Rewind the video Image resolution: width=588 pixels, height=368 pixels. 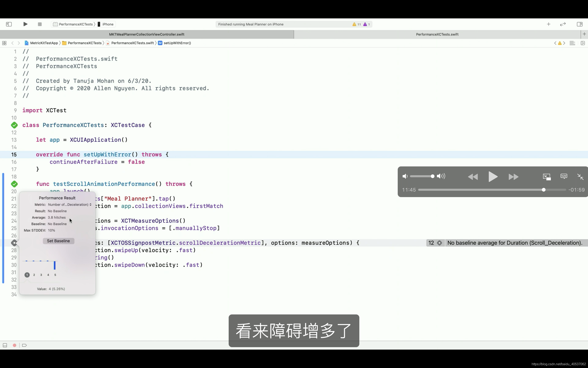click(473, 177)
